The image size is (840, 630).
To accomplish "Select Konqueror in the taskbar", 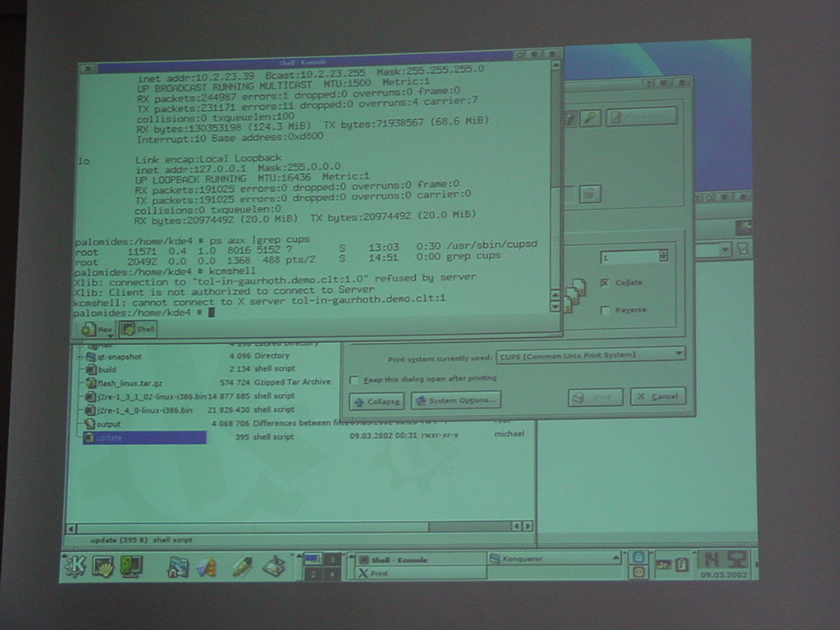I will click(554, 559).
